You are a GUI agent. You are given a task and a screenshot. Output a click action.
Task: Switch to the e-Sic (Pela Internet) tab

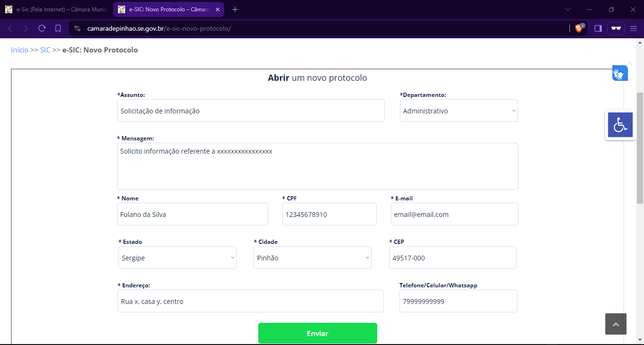[x=57, y=9]
